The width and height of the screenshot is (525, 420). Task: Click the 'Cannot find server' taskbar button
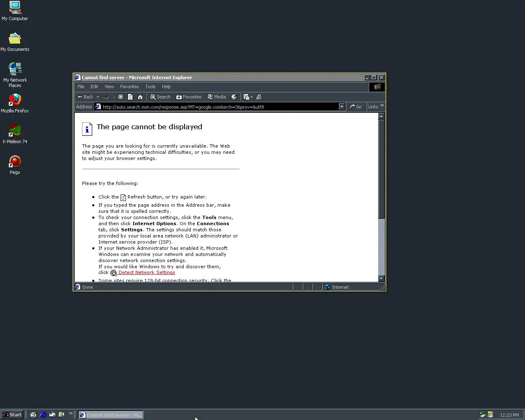[x=111, y=415]
